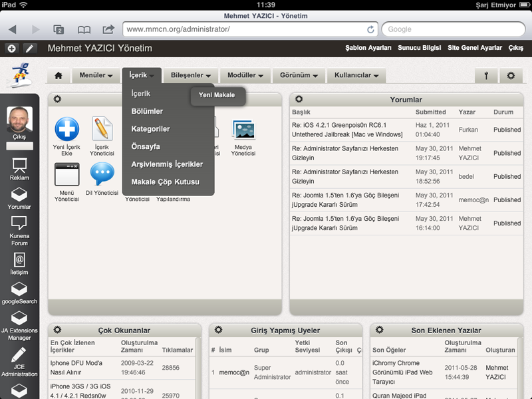Screen dimensions: 532x399
Task: Open Safari bookmarks book icon
Action: point(84,30)
